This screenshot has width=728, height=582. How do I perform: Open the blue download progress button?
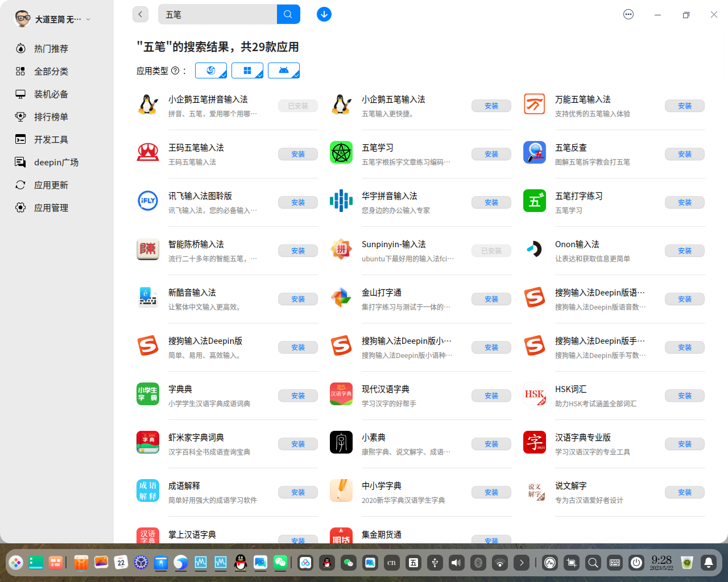(324, 14)
